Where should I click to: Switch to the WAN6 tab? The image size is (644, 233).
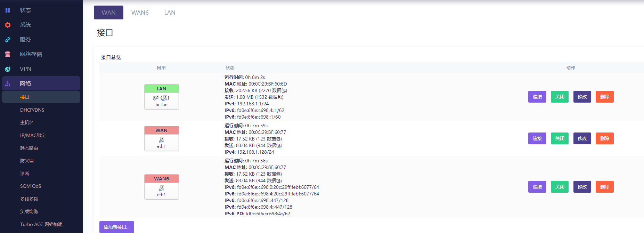click(x=140, y=13)
